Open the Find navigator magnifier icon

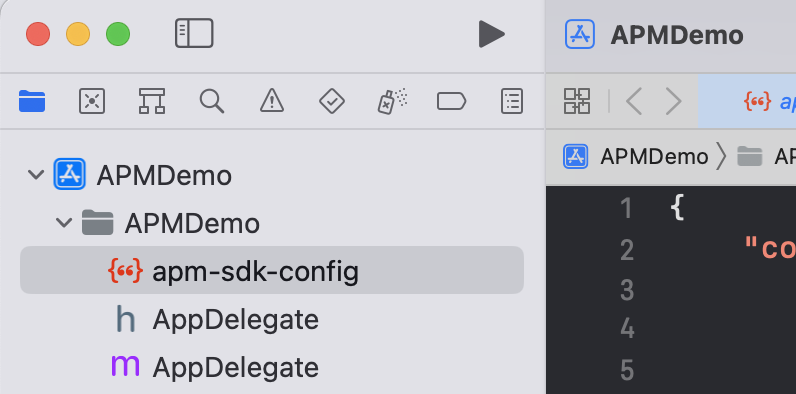tap(212, 101)
